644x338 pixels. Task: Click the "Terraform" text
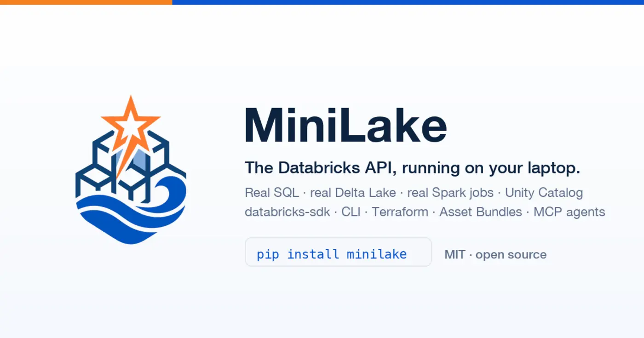(400, 212)
